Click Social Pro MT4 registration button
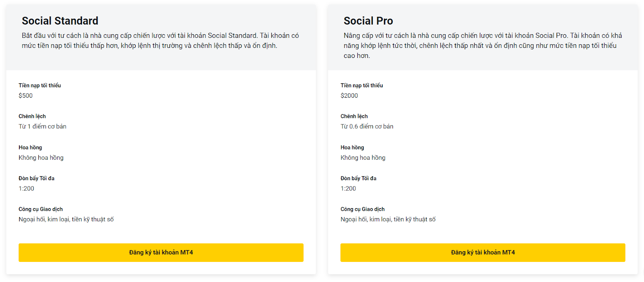 [x=483, y=253]
